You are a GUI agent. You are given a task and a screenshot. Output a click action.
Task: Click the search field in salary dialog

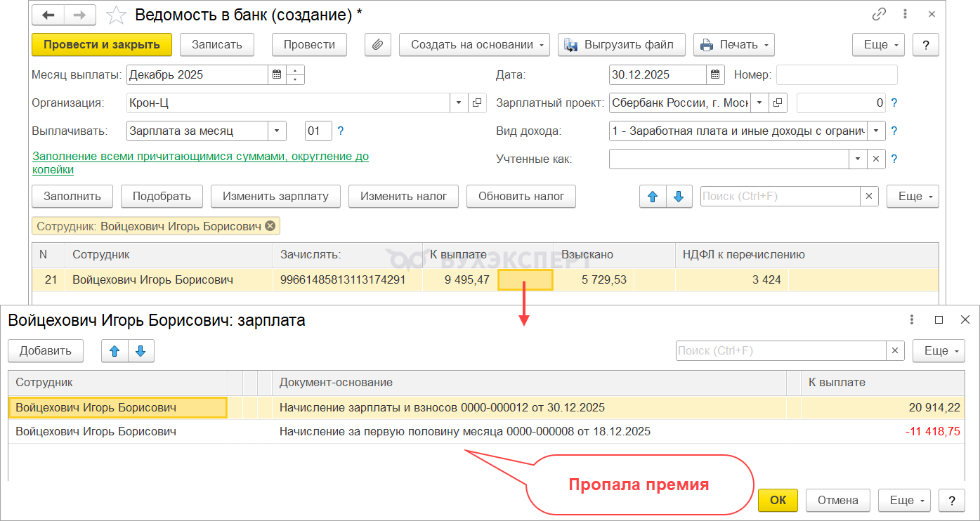click(780, 351)
